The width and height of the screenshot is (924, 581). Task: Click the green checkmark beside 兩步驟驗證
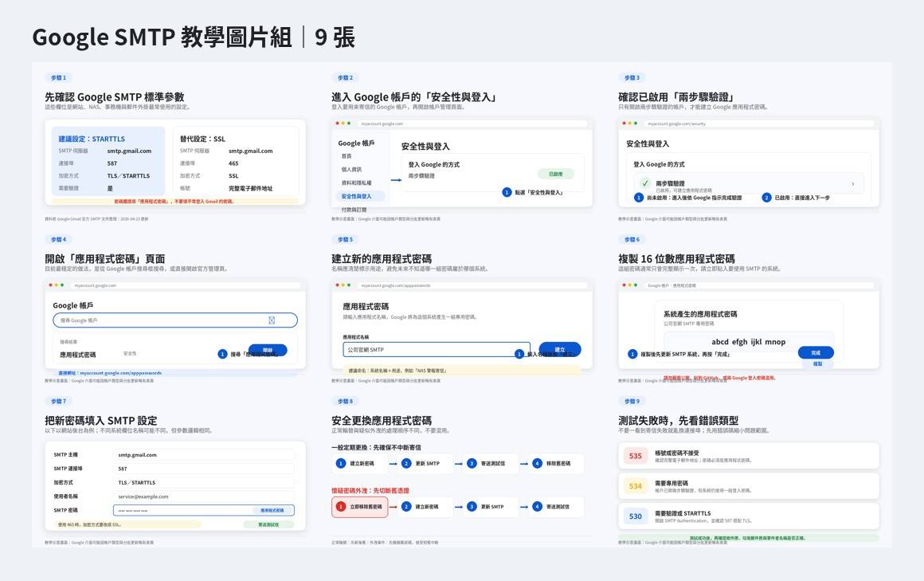[644, 183]
